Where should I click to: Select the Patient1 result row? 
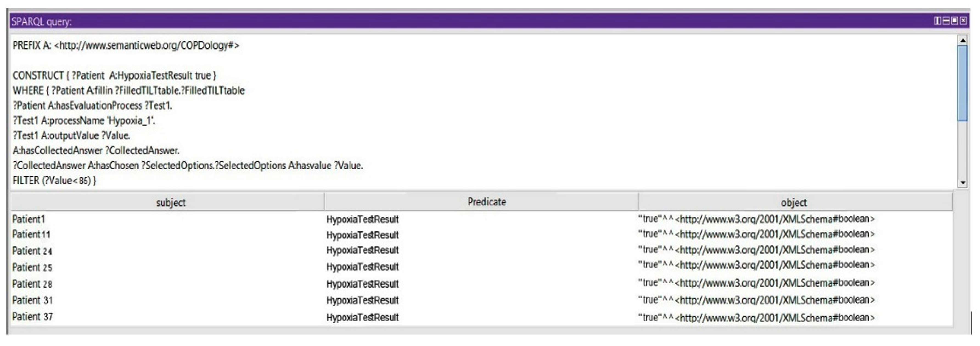click(x=29, y=219)
